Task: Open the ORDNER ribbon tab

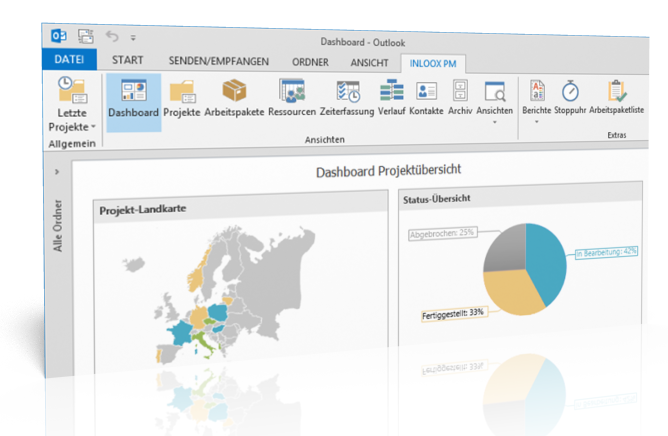Action: [x=310, y=62]
